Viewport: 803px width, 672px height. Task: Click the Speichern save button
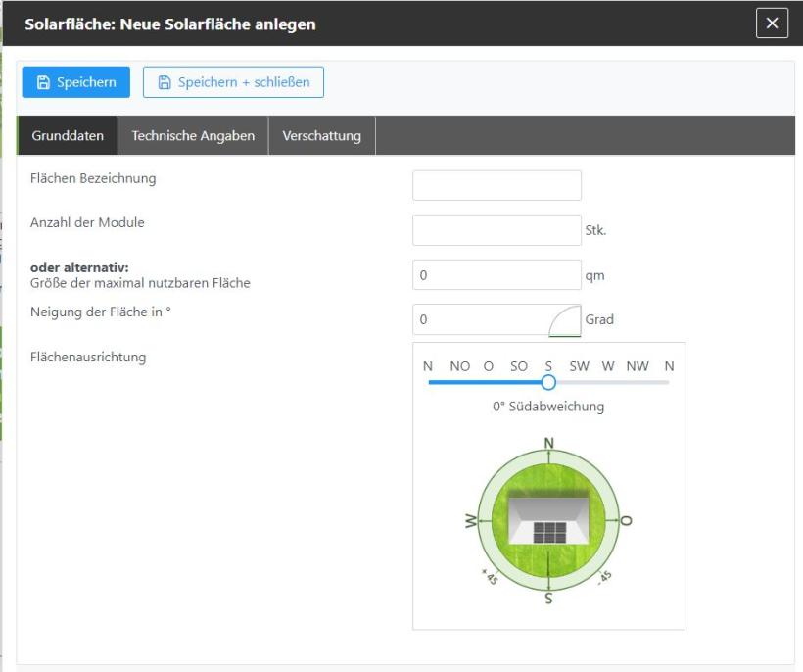coord(75,82)
